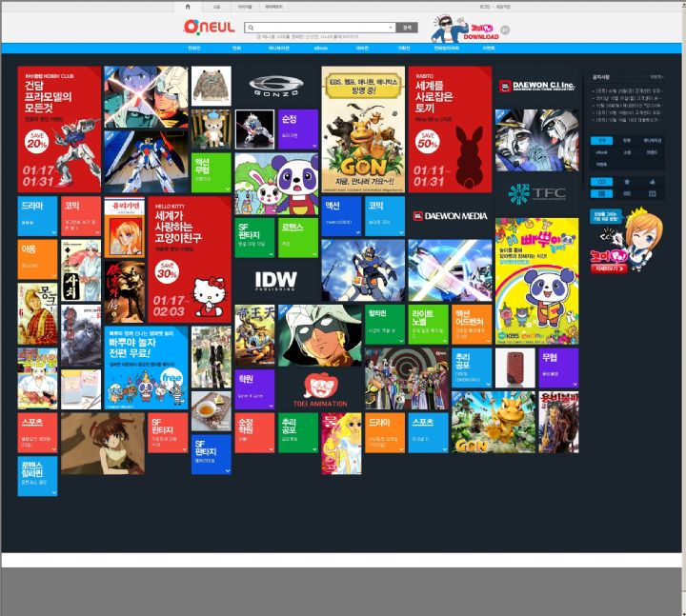Open the large GON dinosaur poster tile
The height and width of the screenshot is (616, 686).
(363, 129)
